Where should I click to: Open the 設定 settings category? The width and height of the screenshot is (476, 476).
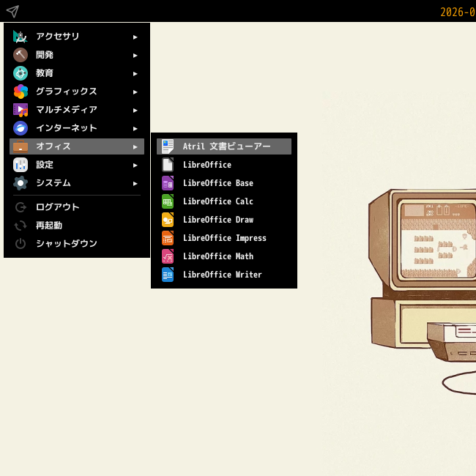click(77, 165)
